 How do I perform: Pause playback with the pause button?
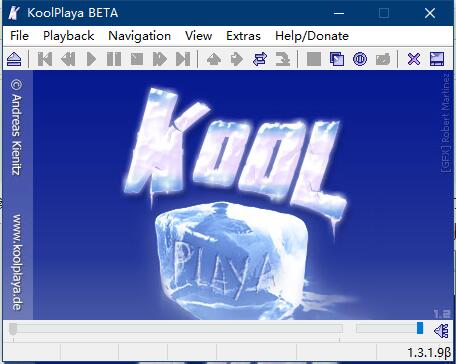[114, 59]
